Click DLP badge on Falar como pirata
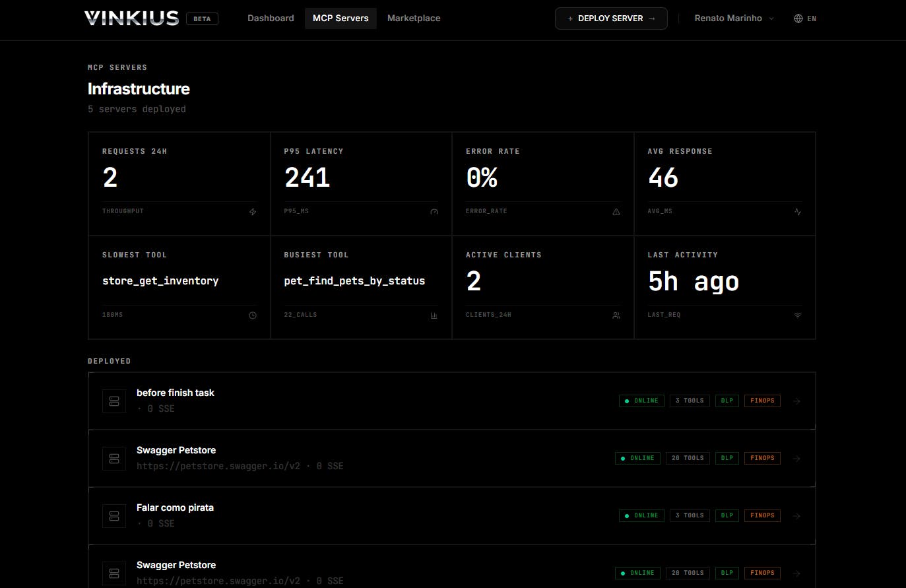 point(727,515)
